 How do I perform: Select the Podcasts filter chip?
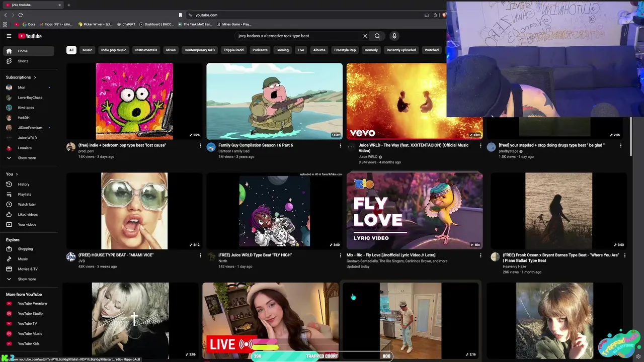260,50
